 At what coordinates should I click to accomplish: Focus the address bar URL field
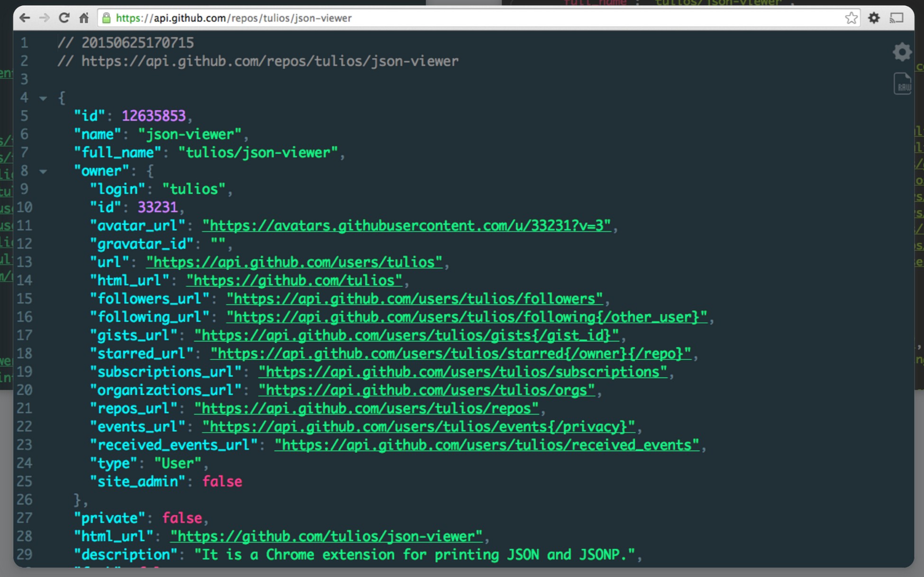(x=479, y=18)
